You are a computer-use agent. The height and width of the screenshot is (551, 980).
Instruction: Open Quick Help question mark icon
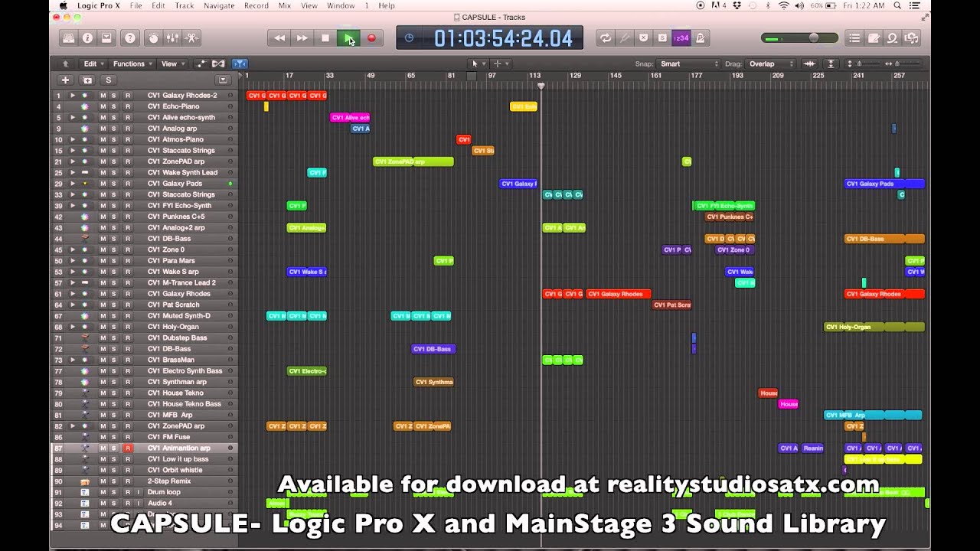(x=130, y=37)
